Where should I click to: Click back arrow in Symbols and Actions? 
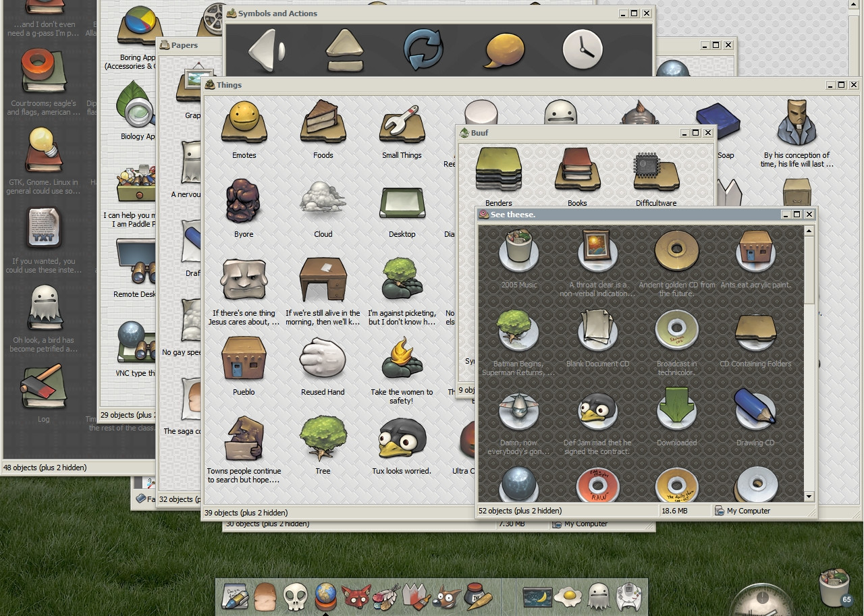click(x=266, y=49)
